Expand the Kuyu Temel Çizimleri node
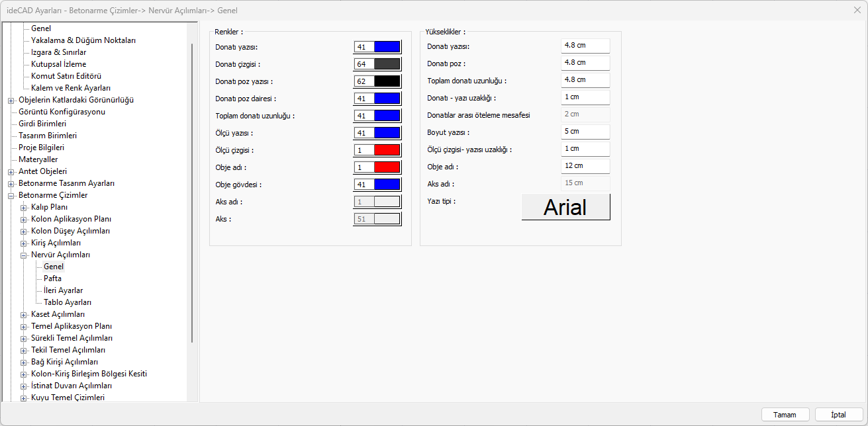868x426 pixels. (x=24, y=398)
